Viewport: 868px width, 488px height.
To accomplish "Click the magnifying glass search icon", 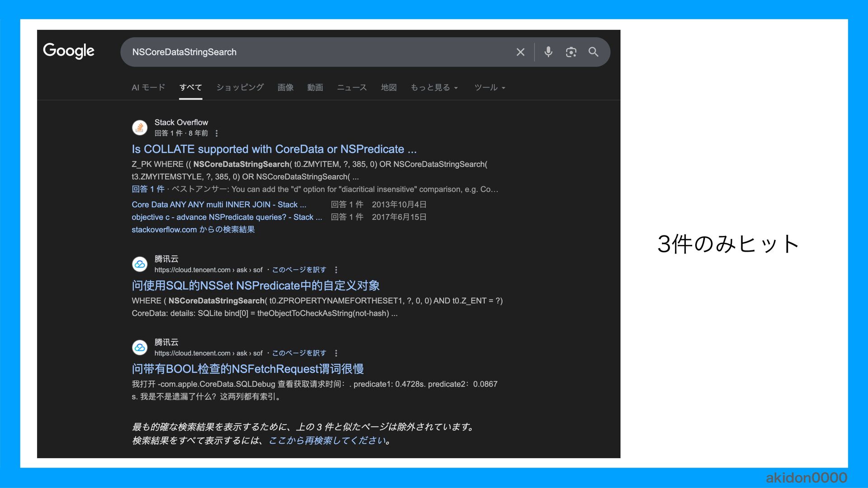I will [x=594, y=52].
